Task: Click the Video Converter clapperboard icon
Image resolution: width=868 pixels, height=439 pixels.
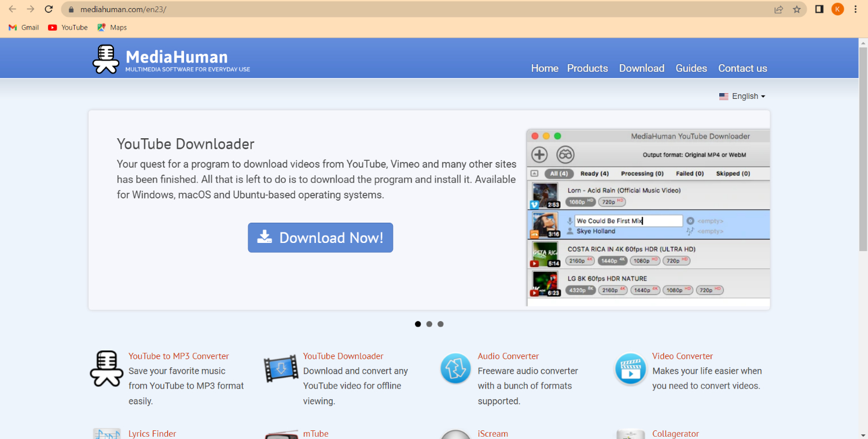Action: [630, 368]
